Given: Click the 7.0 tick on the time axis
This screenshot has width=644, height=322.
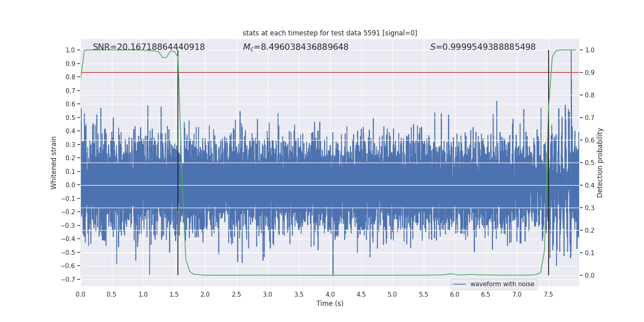Looking at the screenshot, I should tap(517, 295).
